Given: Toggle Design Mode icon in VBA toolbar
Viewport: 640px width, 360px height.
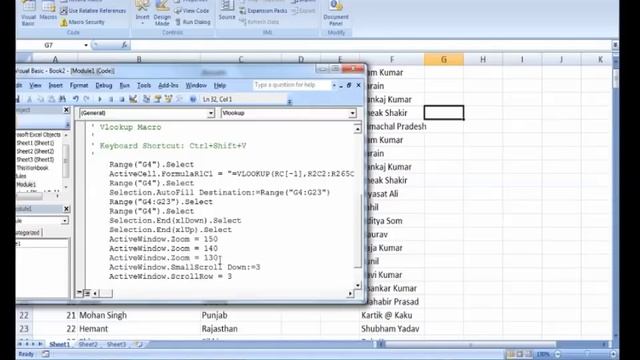Looking at the screenshot, I should 133,99.
